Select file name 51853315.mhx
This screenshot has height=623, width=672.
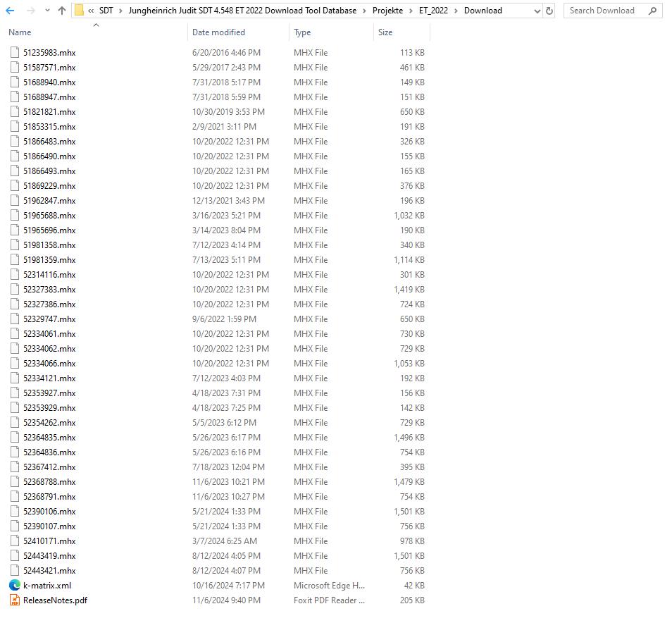(49, 126)
